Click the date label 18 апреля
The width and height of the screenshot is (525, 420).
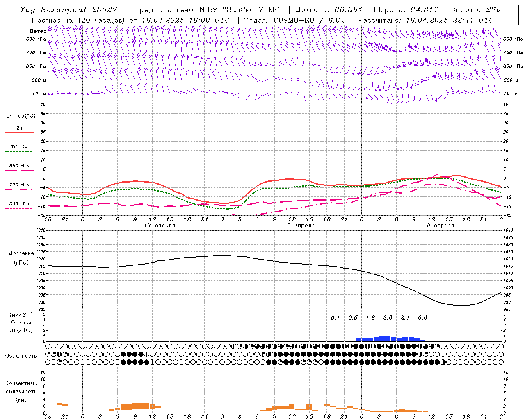299,226
